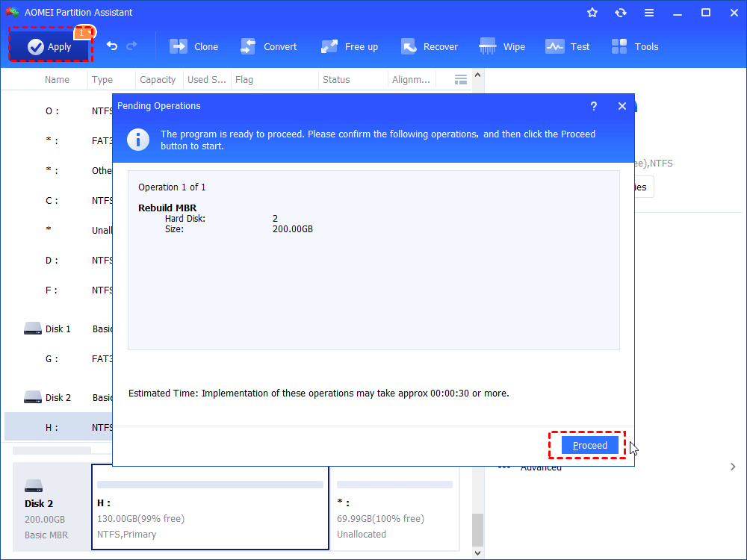Click Proceed to start operations
This screenshot has height=560, width=747.
click(590, 445)
